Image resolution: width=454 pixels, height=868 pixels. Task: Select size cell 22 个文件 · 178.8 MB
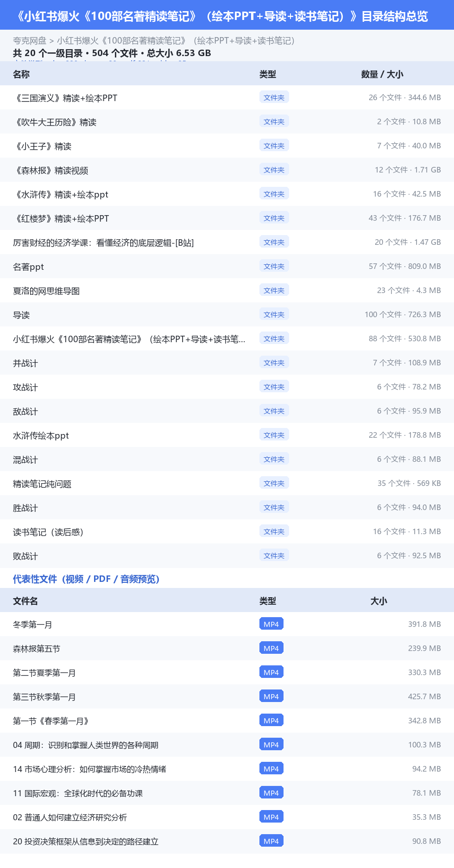pos(405,435)
